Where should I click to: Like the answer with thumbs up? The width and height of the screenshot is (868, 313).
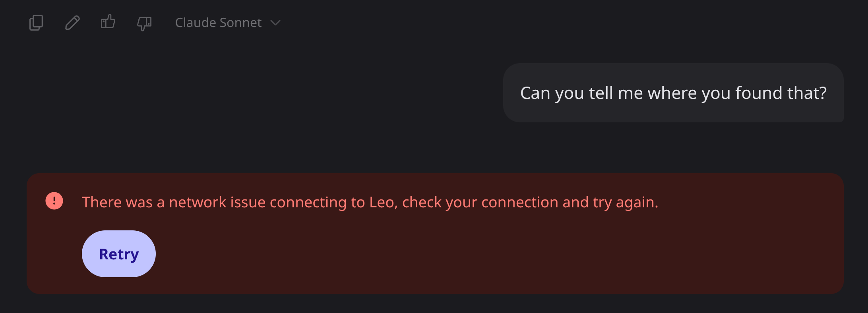coord(108,22)
